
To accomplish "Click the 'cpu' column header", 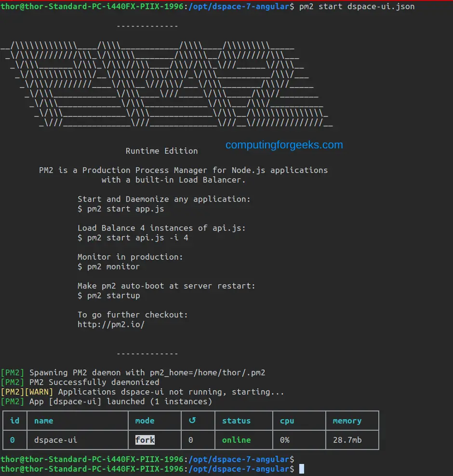I will pyautogui.click(x=287, y=421).
